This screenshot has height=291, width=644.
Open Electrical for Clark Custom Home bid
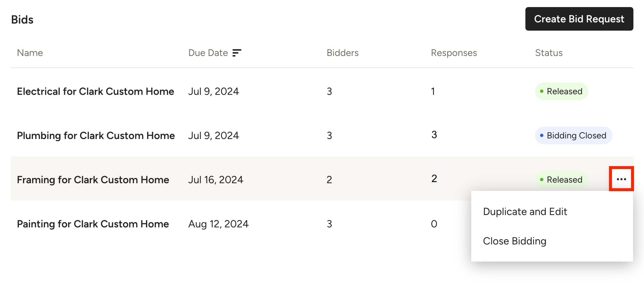click(x=95, y=91)
